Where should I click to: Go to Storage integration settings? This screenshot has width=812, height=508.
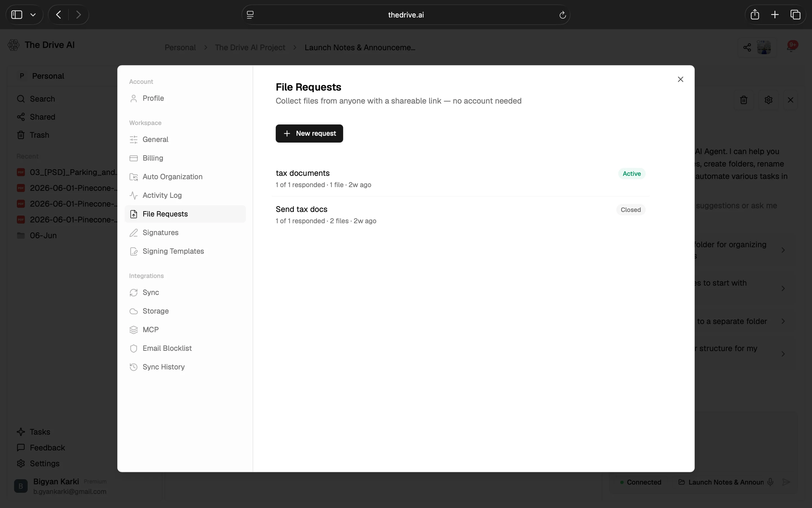click(x=185, y=311)
